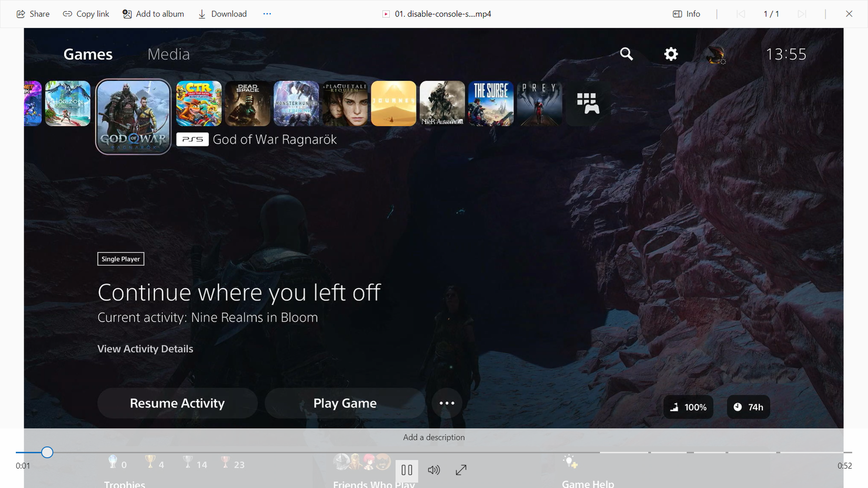
Task: Switch to the Media tab
Action: [x=168, y=54]
